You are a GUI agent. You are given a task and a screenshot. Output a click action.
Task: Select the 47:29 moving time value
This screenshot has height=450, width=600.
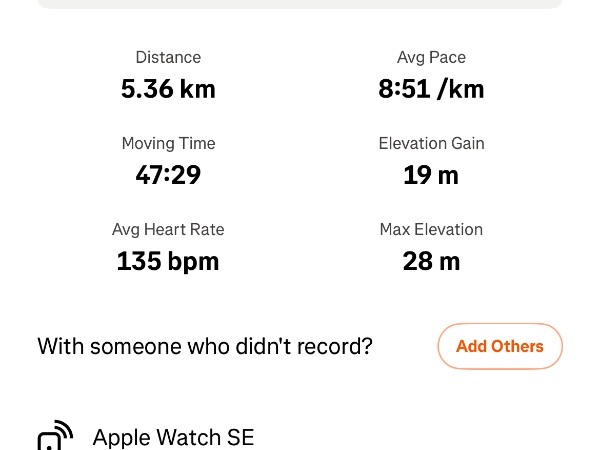pyautogui.click(x=168, y=175)
